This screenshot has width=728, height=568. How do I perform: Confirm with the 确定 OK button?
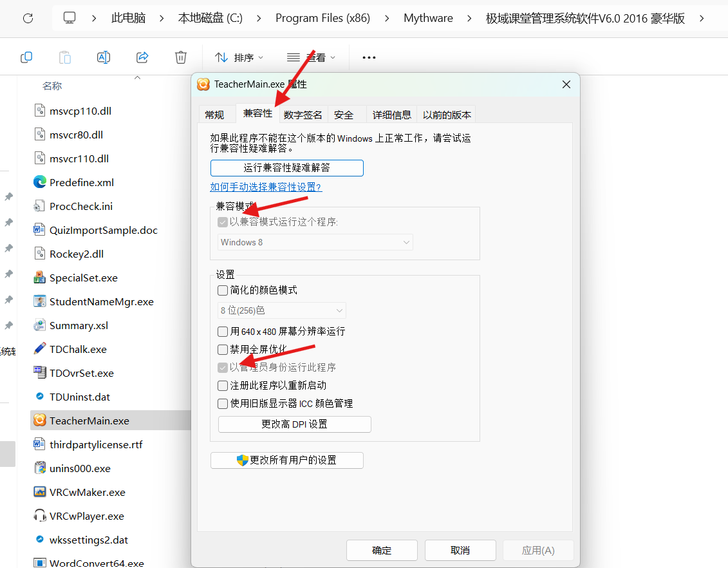pos(382,551)
